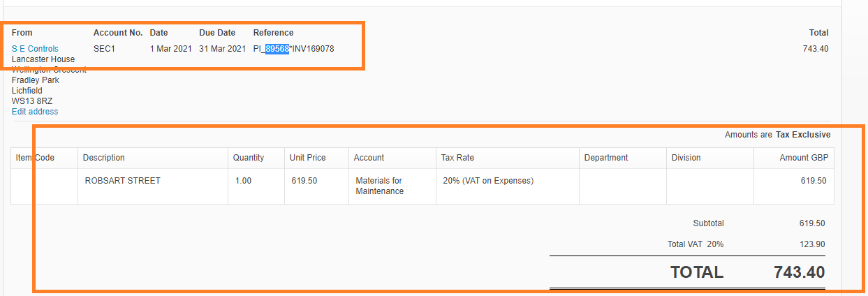Click the Tax Exclusive amounts label

pyautogui.click(x=803, y=135)
